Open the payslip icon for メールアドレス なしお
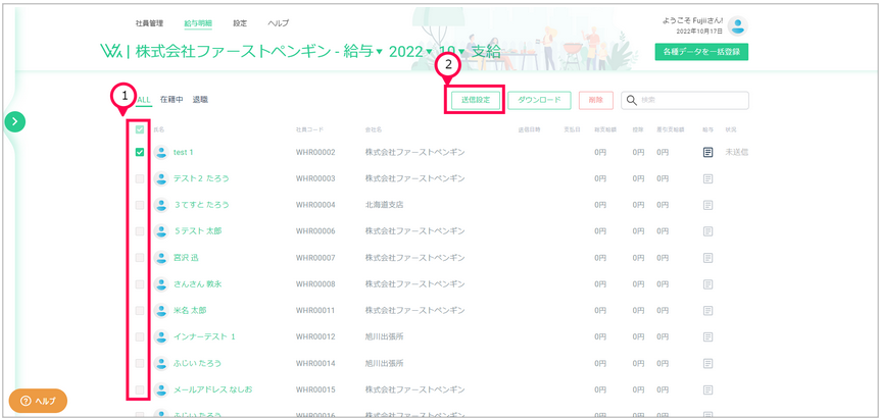Viewport: 880px width, 419px height. (x=708, y=389)
